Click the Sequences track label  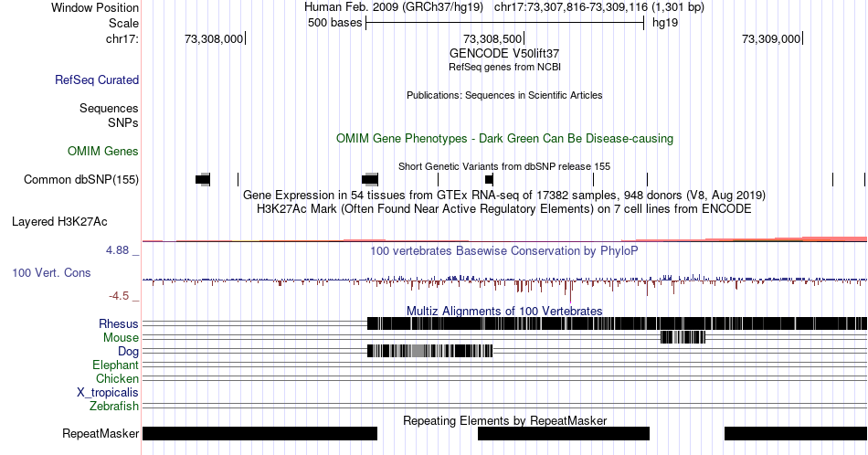tap(109, 108)
